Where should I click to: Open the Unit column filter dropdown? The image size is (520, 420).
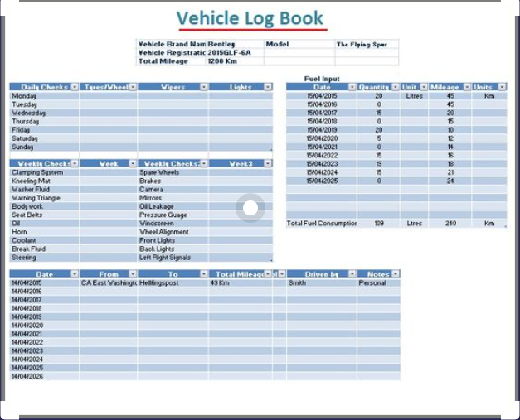coord(424,87)
